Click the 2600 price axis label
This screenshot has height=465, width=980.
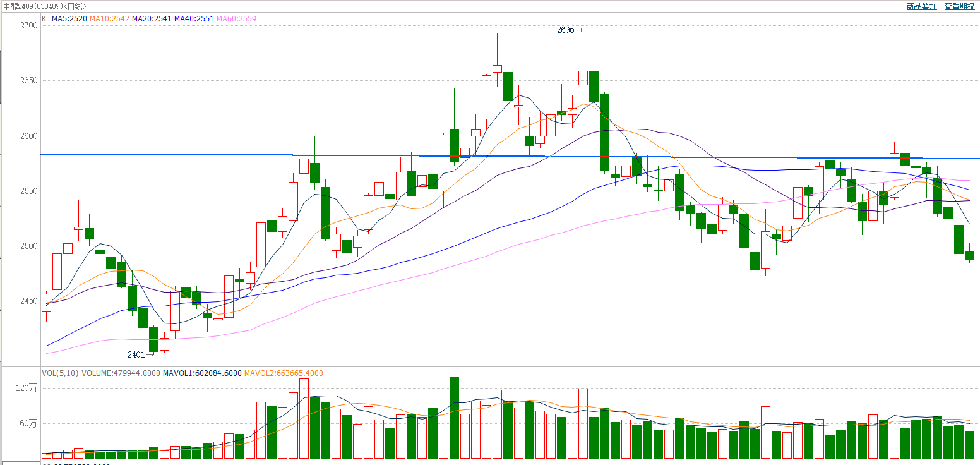28,136
